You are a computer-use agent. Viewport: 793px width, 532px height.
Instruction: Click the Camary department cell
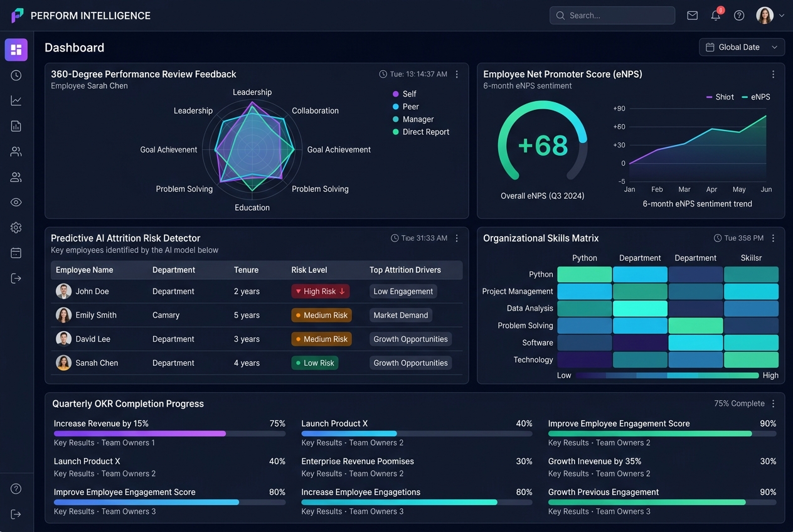166,315
